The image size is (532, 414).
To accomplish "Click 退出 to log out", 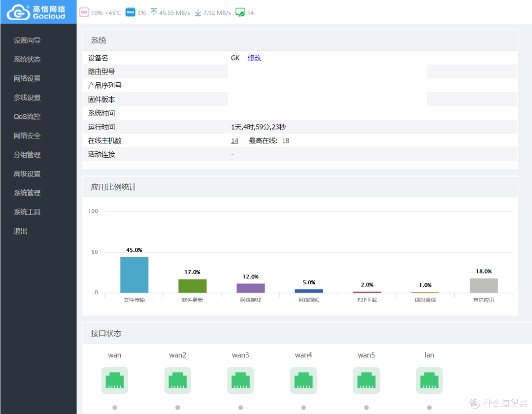I will pos(21,231).
